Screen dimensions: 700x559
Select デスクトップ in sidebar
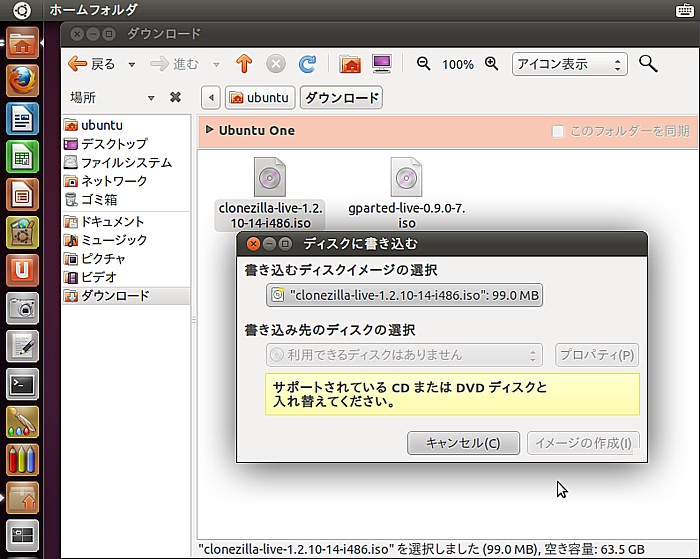(x=126, y=144)
